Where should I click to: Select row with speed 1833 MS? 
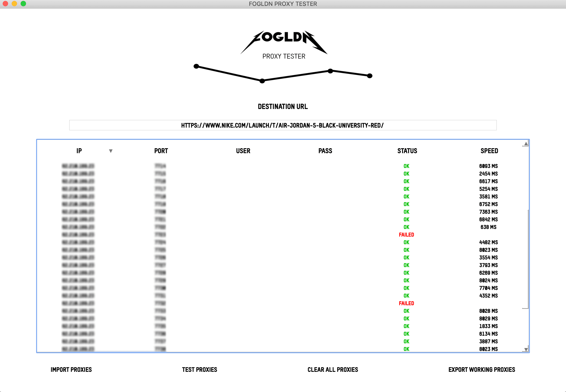click(280, 326)
